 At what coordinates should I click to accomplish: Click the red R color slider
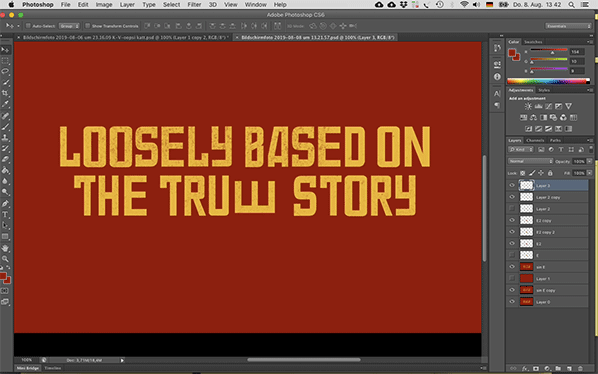coord(549,50)
